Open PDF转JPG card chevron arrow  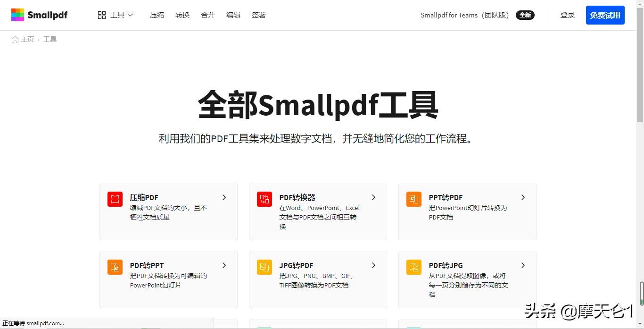tap(523, 265)
